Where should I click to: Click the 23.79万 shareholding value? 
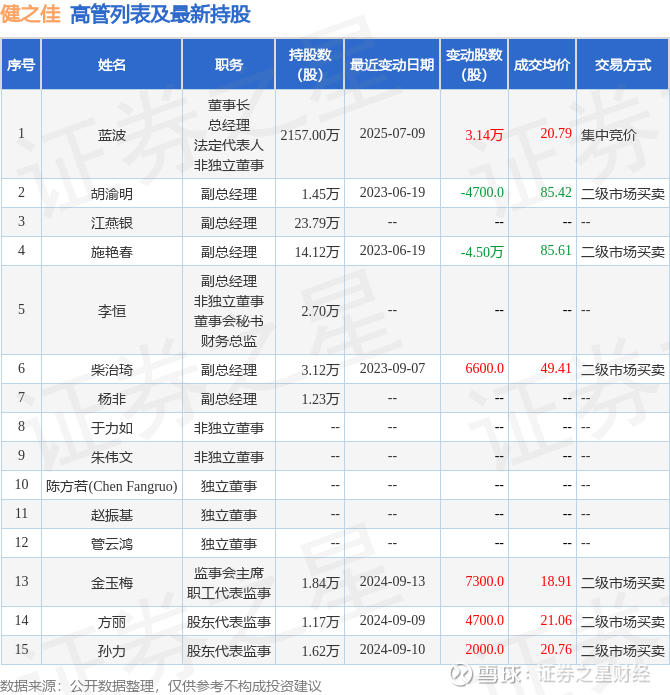click(317, 223)
